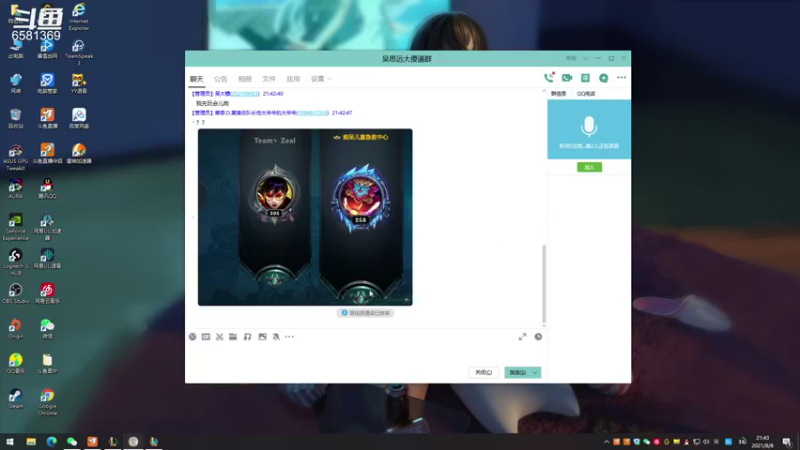
Task: Click the second sender's QQ number link
Action: click(312, 113)
